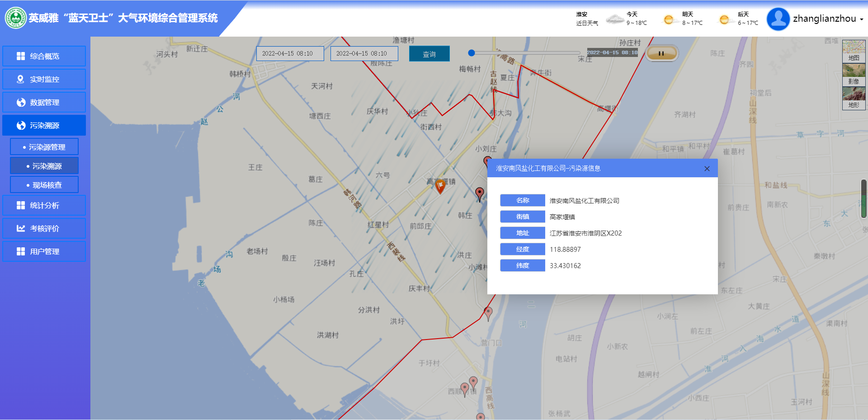Viewport: 868px width, 420px height.
Task: Click the address value 江苏省淮安市淮阴区X202
Action: 586,233
